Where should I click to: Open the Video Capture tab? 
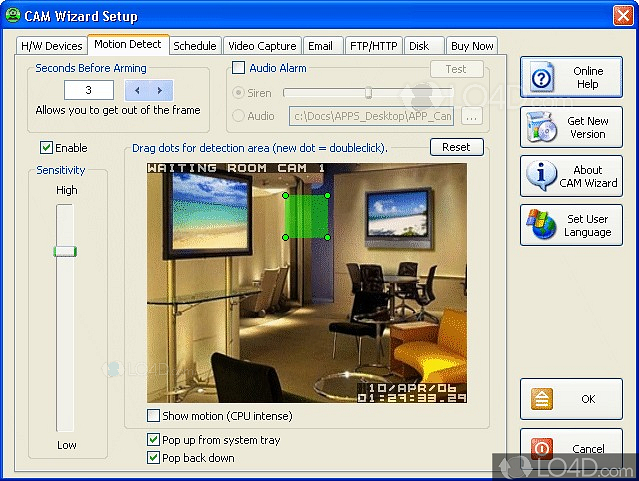click(x=262, y=46)
